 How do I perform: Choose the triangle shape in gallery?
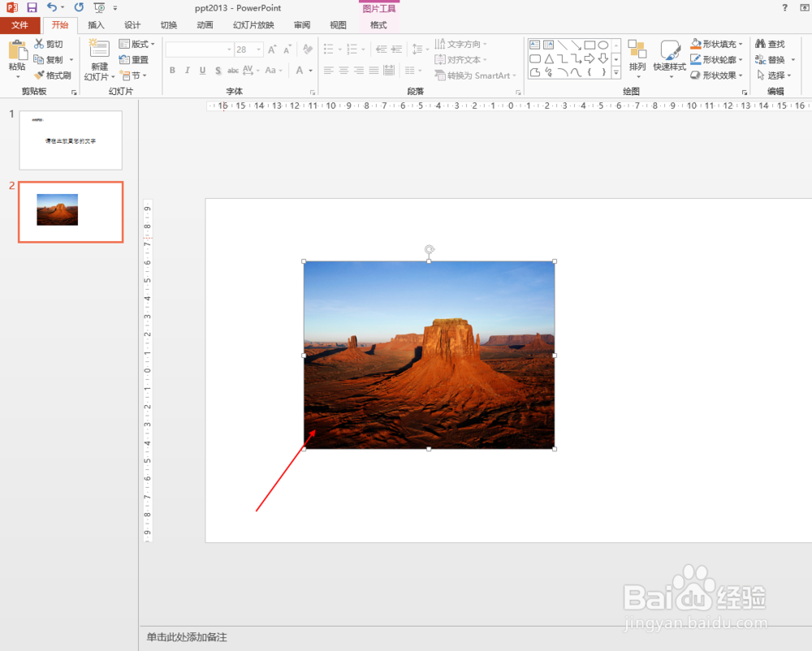click(x=549, y=58)
